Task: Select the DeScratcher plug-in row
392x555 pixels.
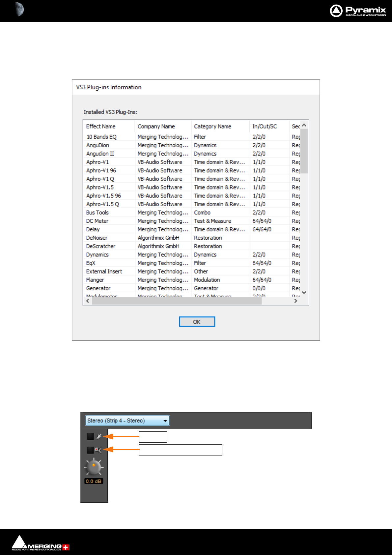Action: coord(192,246)
